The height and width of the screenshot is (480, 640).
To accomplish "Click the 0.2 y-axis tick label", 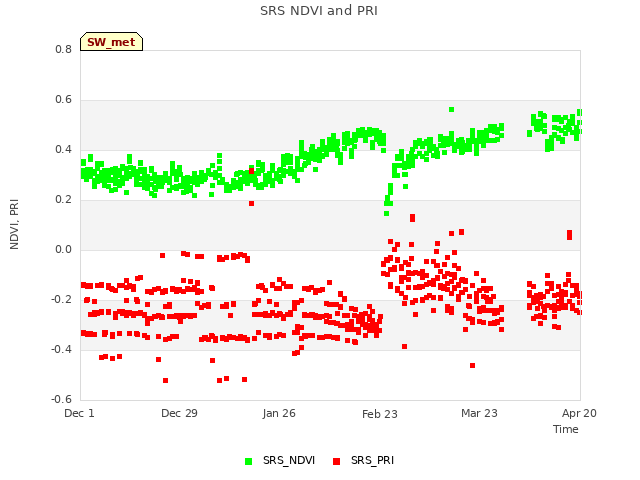I will [63, 200].
